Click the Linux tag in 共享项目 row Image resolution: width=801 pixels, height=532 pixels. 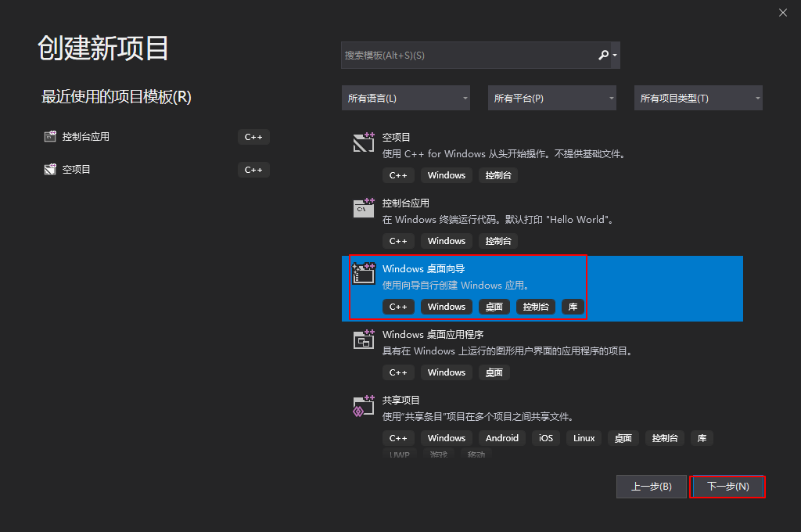[x=584, y=438]
